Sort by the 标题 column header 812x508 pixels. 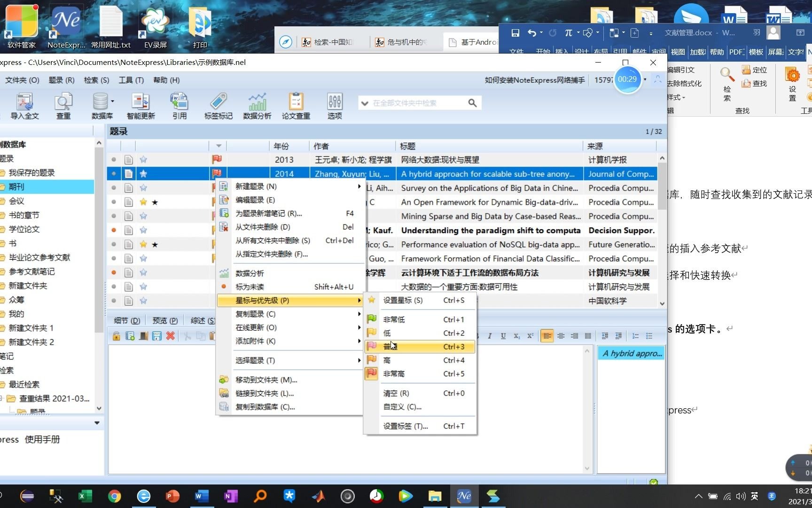click(490, 146)
